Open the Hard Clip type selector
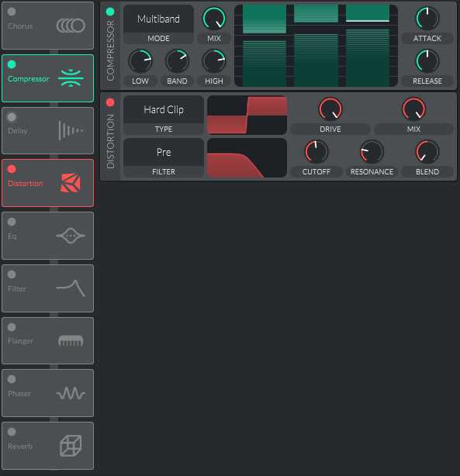Image resolution: width=460 pixels, height=476 pixels. (x=164, y=109)
